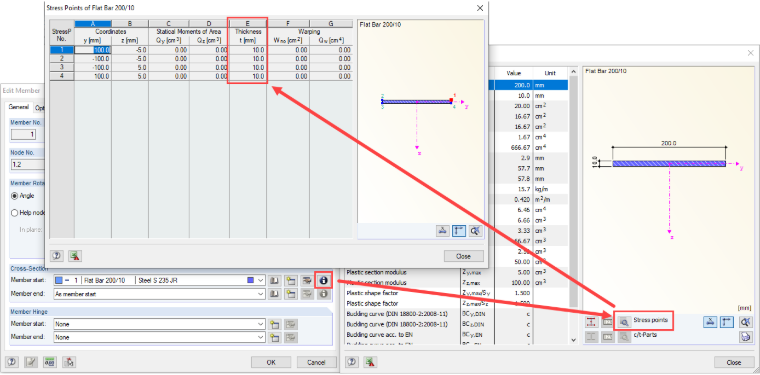The image size is (760, 375).
Task: Toggle axes view icon in Stress Points preview
Action: click(442, 231)
